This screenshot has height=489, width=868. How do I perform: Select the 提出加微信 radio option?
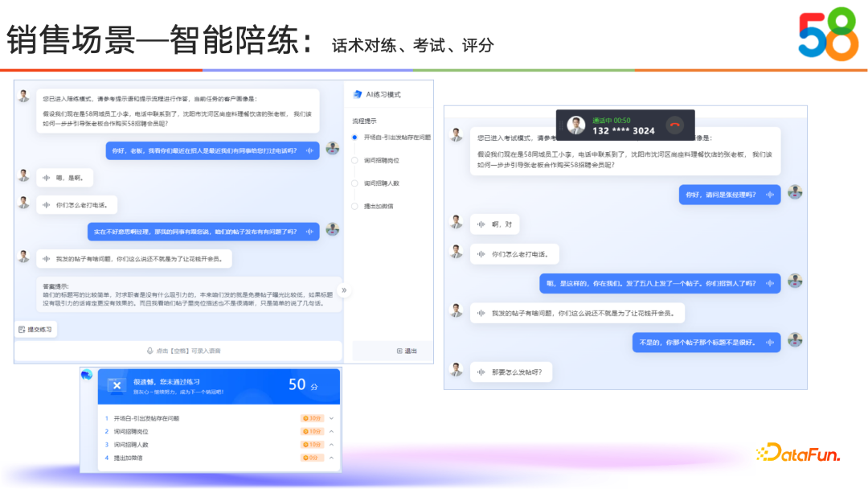[356, 206]
